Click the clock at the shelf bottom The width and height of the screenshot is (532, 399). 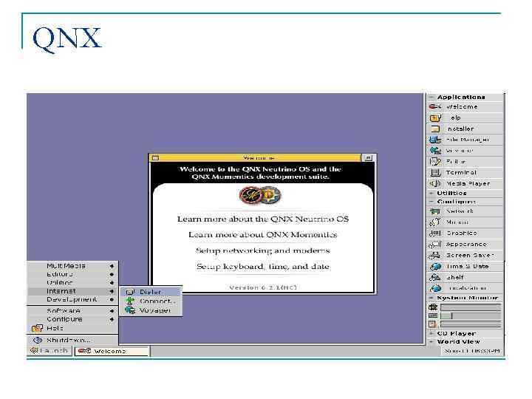pyautogui.click(x=472, y=351)
